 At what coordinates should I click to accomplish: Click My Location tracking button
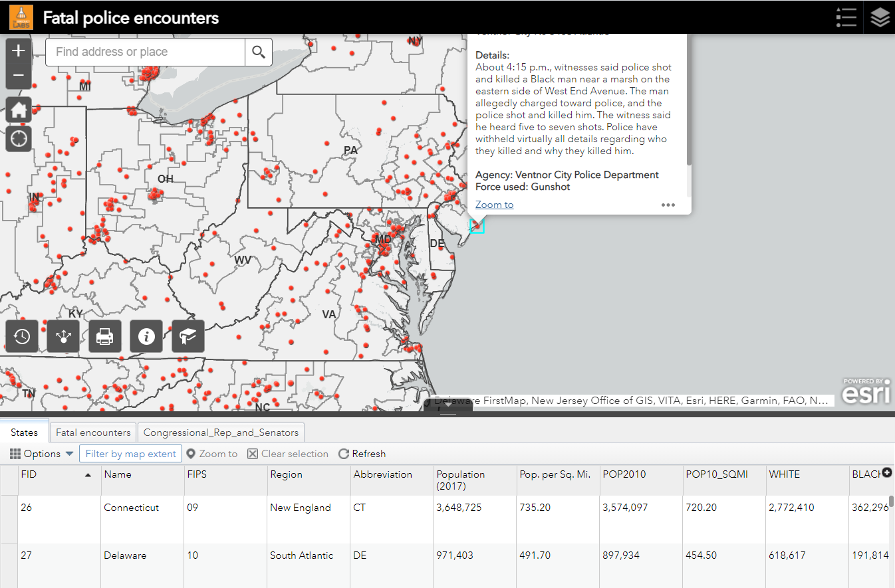tap(18, 138)
